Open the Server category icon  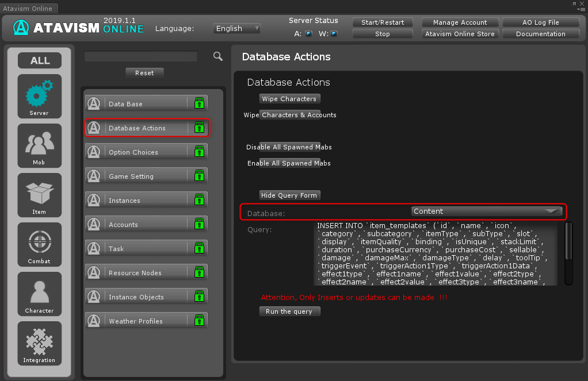[x=40, y=95]
